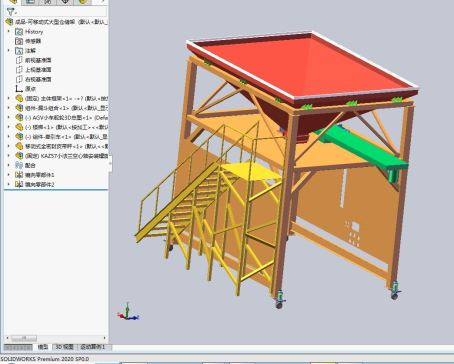Click the feature tree scrollbar right arrow
Viewport: 454px width, 364px height.
[x=104, y=338]
